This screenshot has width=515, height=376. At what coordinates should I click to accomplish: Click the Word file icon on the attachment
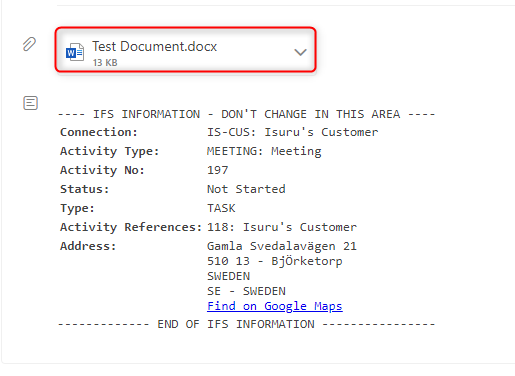[x=75, y=52]
